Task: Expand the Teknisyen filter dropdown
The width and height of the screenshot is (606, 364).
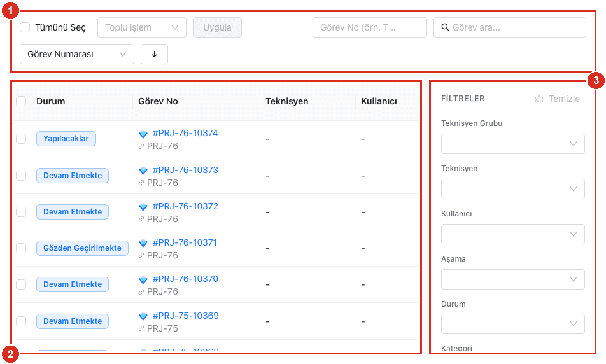Action: 513,189
